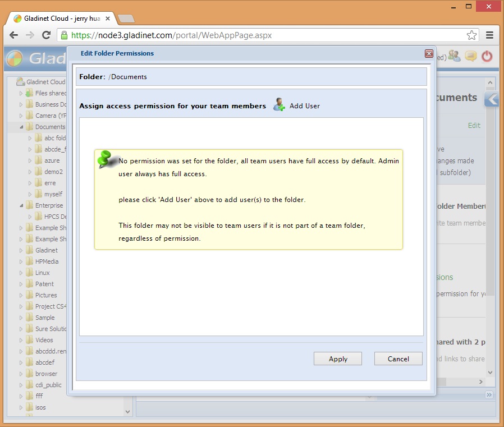Close the Edit Folder Permissions dialog
The image size is (504, 427).
(429, 54)
